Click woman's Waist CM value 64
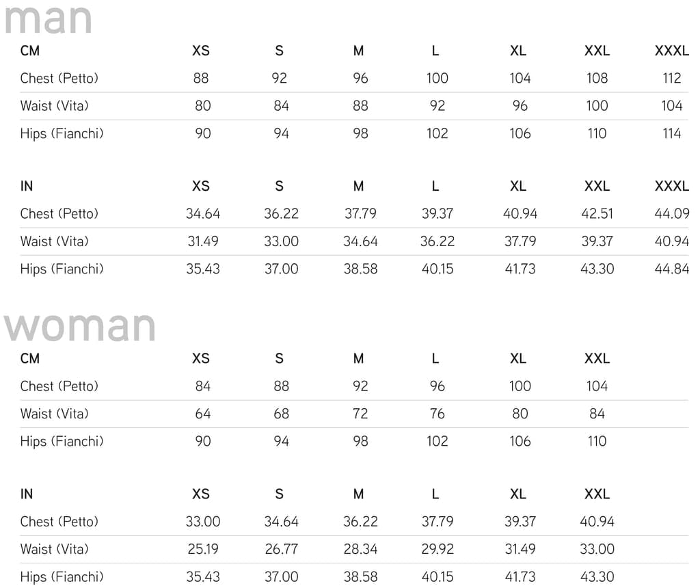The width and height of the screenshot is (700, 588). pos(202,414)
